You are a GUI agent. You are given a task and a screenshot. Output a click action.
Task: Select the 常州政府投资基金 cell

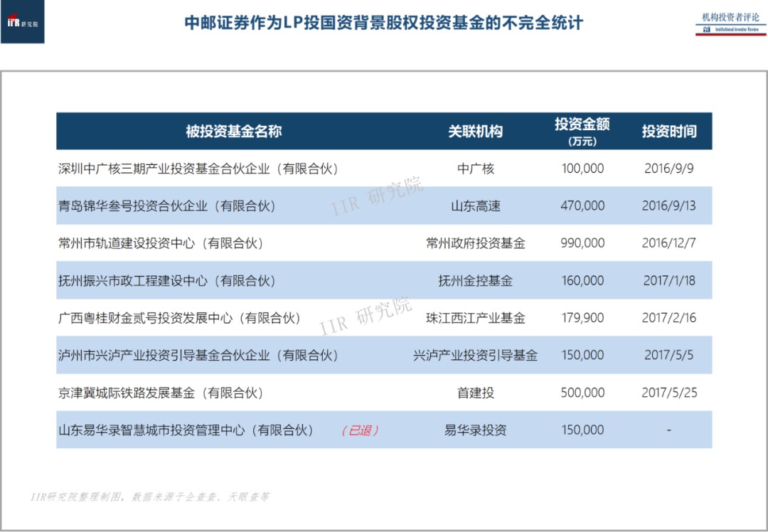coord(476,243)
